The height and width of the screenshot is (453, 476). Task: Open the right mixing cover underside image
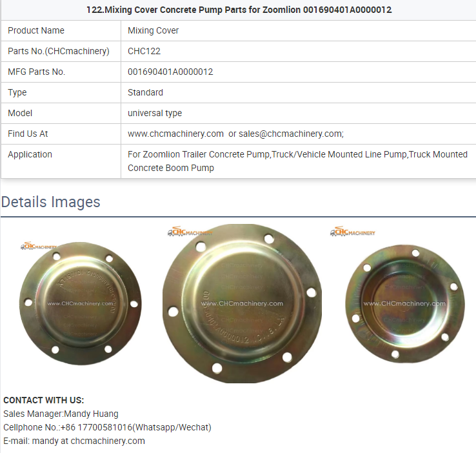[x=404, y=302]
